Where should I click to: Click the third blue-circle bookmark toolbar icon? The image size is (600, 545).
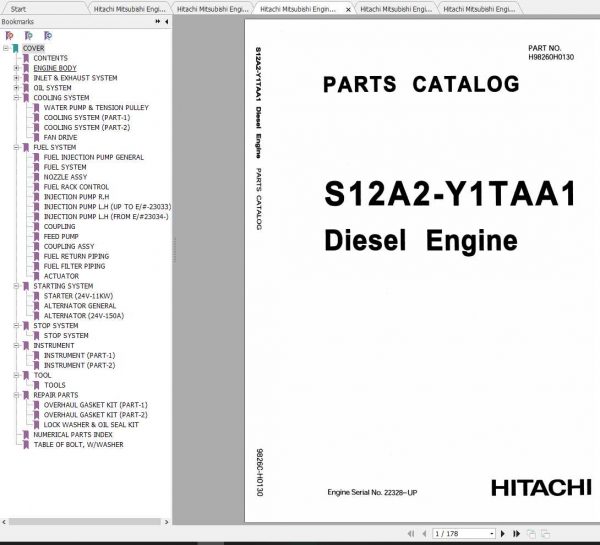tap(48, 36)
